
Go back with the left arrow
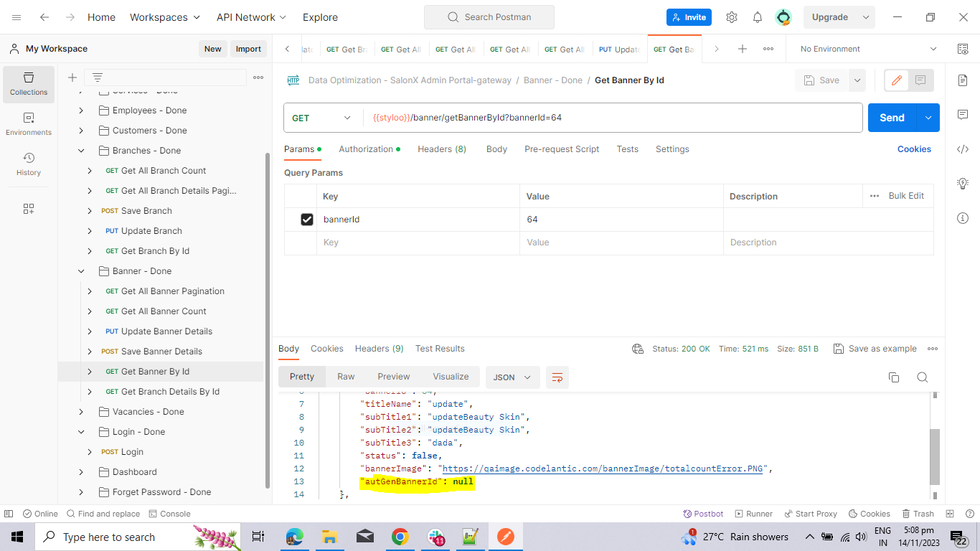pyautogui.click(x=44, y=17)
